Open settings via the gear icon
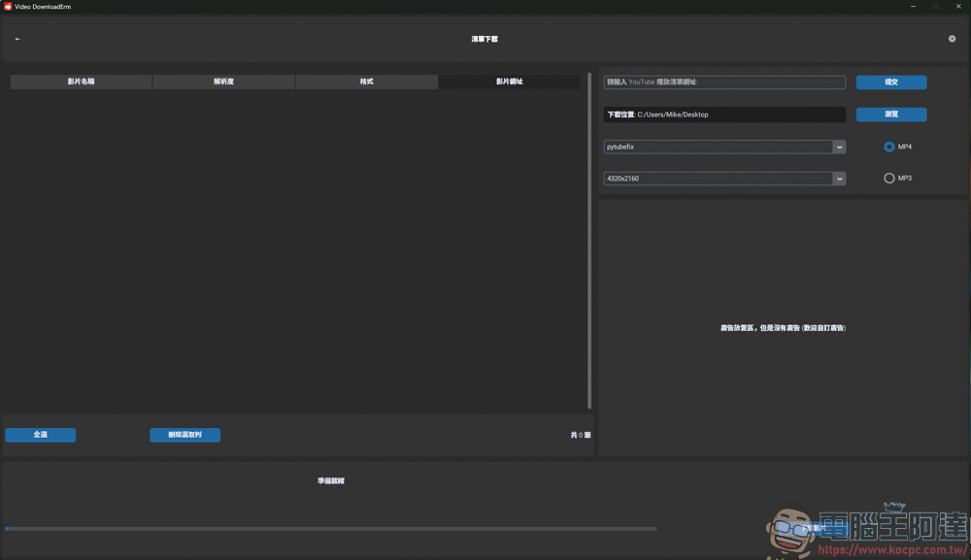This screenshot has width=971, height=560. click(952, 39)
